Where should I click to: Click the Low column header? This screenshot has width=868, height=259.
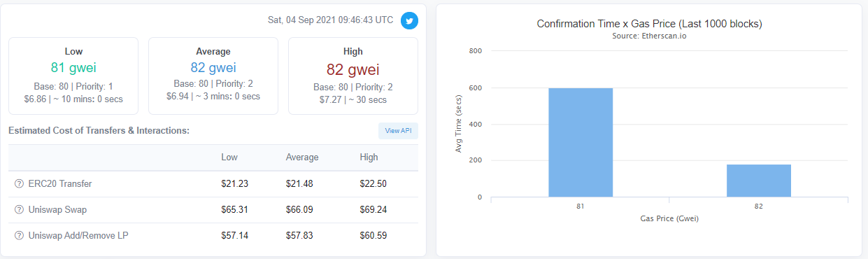point(229,157)
